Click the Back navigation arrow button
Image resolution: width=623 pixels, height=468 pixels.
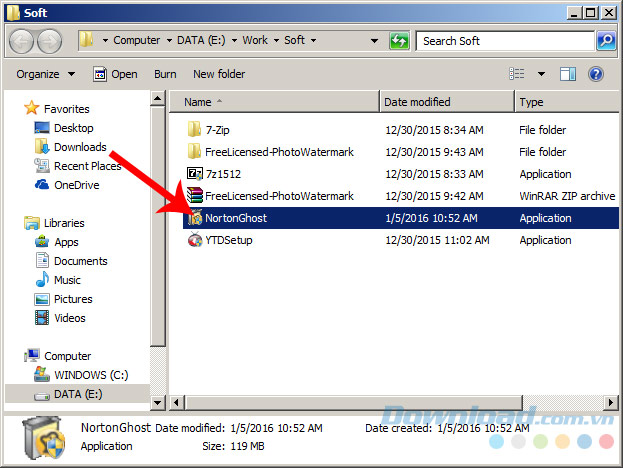[x=21, y=41]
